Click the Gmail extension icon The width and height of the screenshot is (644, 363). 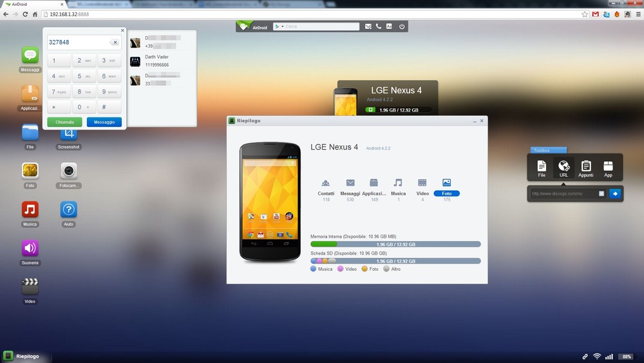[596, 14]
